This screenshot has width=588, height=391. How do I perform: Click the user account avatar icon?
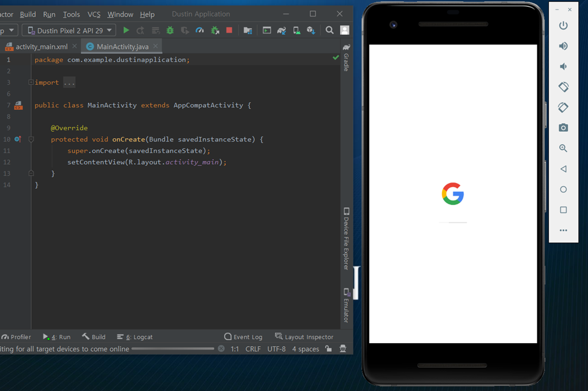345,30
